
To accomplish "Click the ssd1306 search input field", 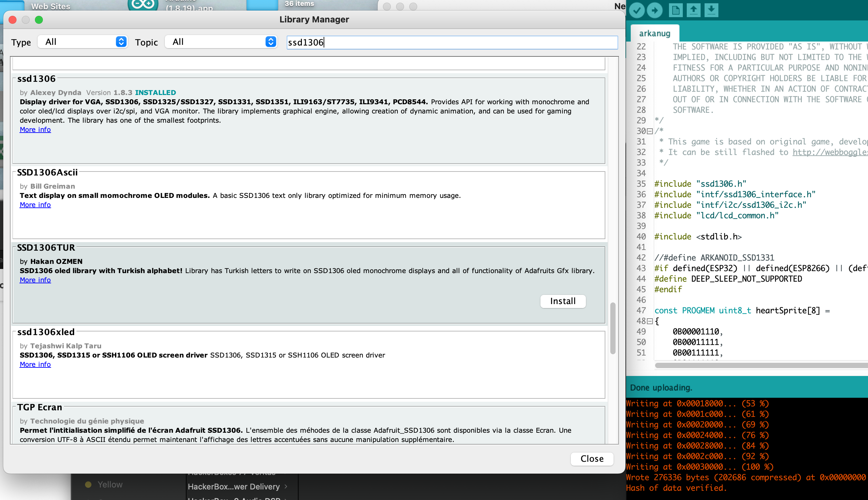I will point(452,42).
